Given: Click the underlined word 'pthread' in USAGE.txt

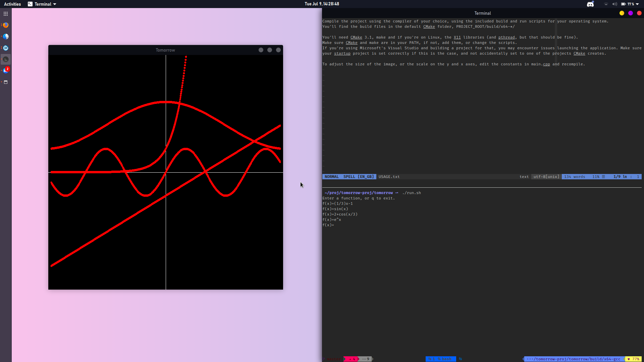Looking at the screenshot, I should tap(506, 37).
